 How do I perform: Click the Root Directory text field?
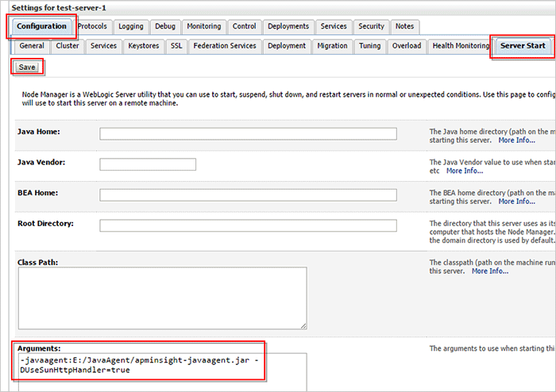[x=248, y=225]
